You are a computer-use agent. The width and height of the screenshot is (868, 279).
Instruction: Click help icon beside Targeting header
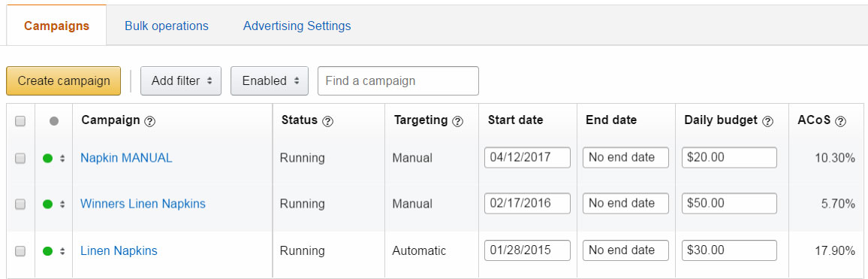coord(457,122)
